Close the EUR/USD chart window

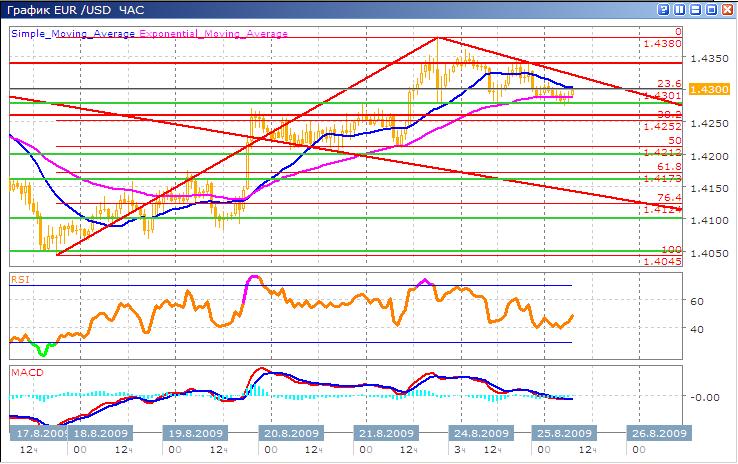click(725, 9)
